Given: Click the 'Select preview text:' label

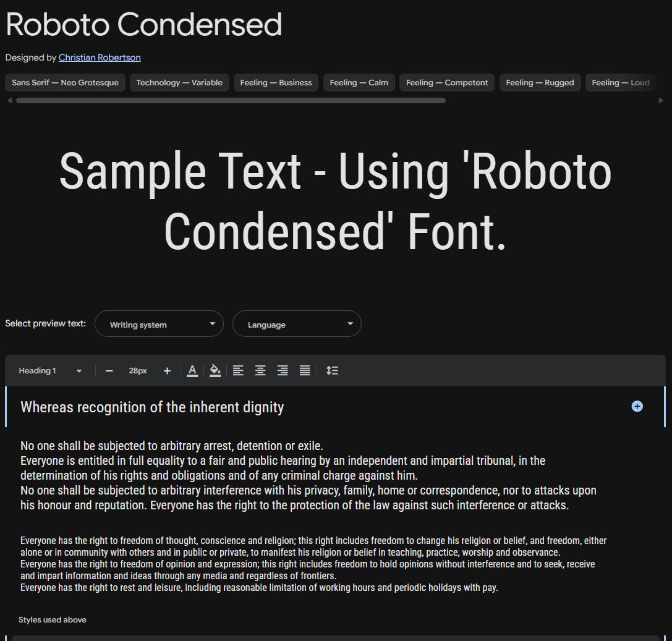Looking at the screenshot, I should point(45,323).
